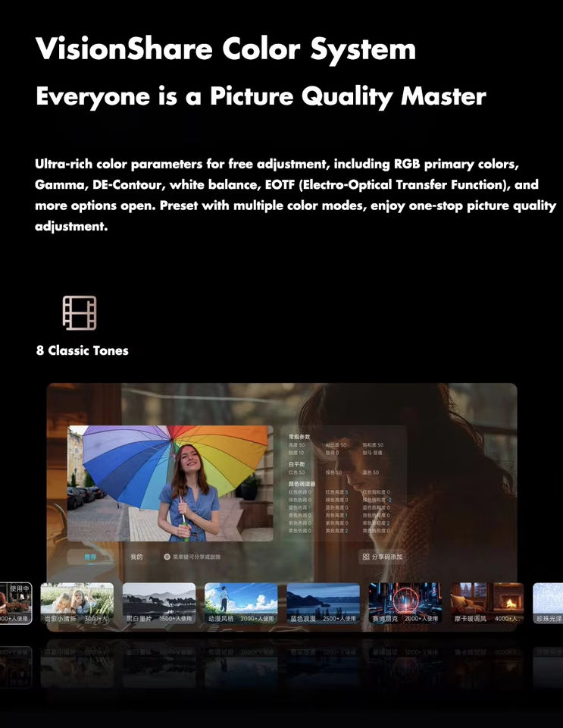The height and width of the screenshot is (728, 563).
Task: Open the 治愈小清新 tone thumbnail
Action: pyautogui.click(x=77, y=603)
